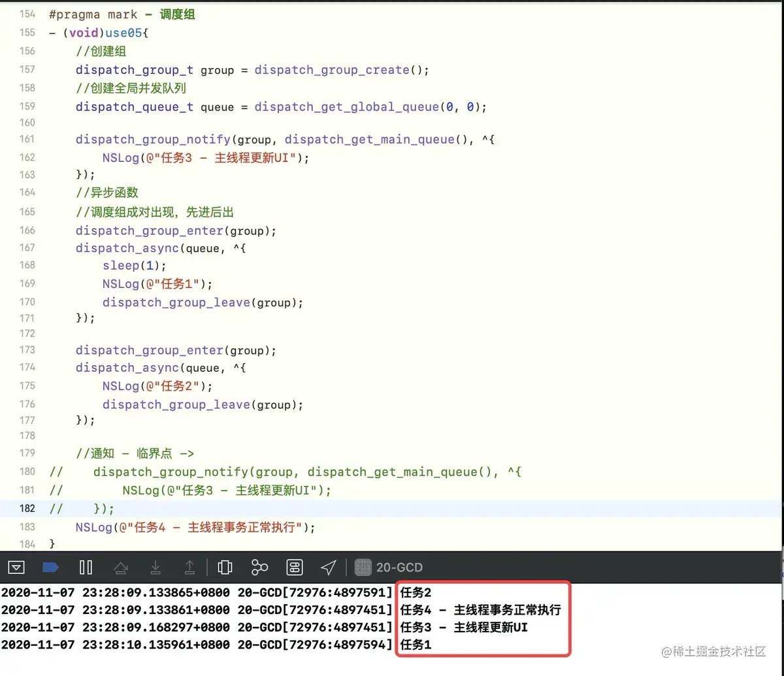The height and width of the screenshot is (676, 784).
Task: Open the Debug View Hierarchy tool
Action: click(x=225, y=567)
